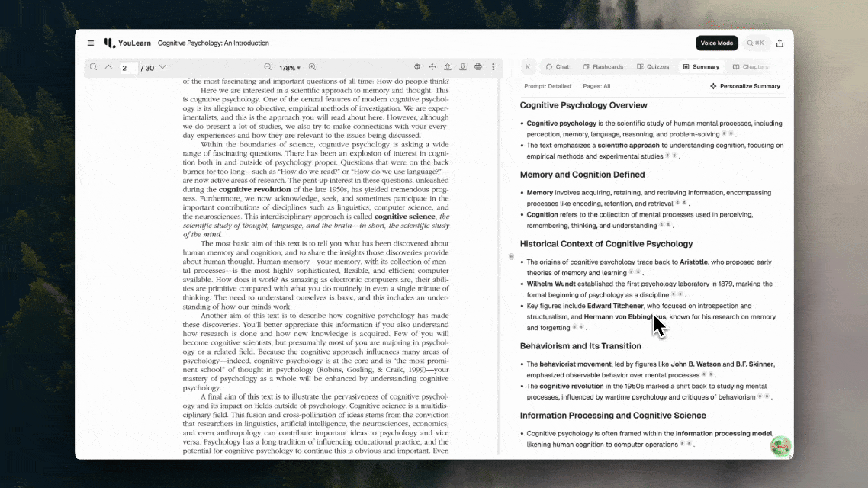Select the Summary tab
Viewport: 868px width, 488px height.
coord(701,67)
